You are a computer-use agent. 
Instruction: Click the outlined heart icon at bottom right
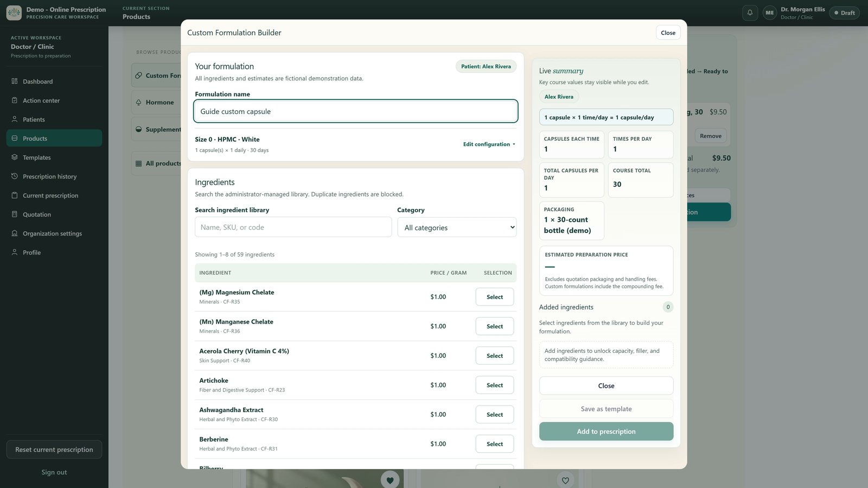(565, 480)
